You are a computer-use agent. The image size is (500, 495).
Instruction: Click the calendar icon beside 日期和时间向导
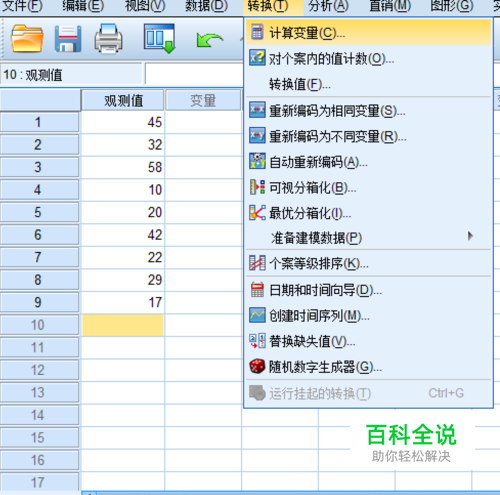(x=257, y=290)
